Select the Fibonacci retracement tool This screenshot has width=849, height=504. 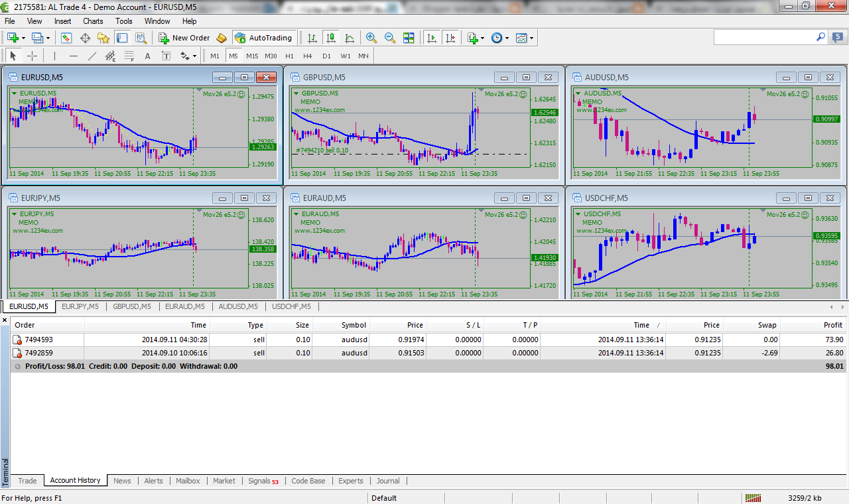click(129, 56)
